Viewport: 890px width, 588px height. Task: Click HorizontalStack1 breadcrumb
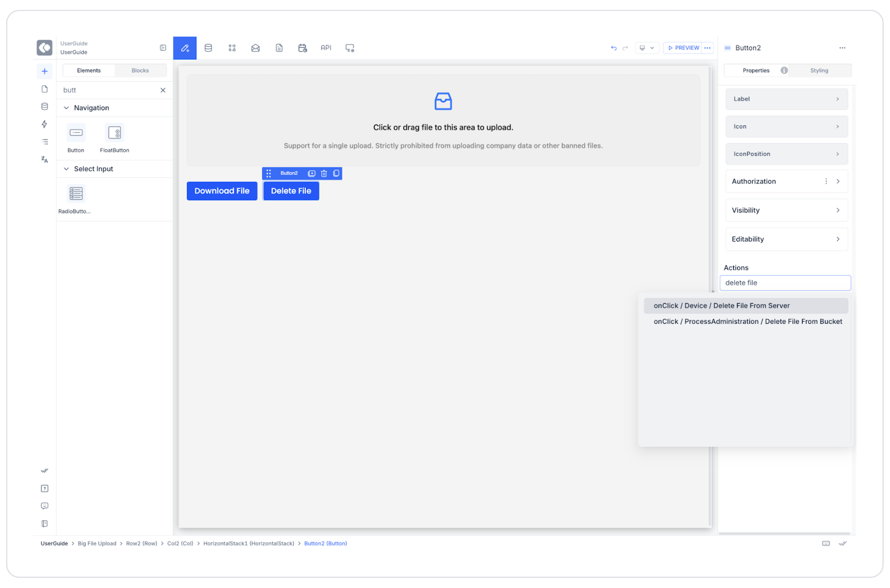point(249,543)
